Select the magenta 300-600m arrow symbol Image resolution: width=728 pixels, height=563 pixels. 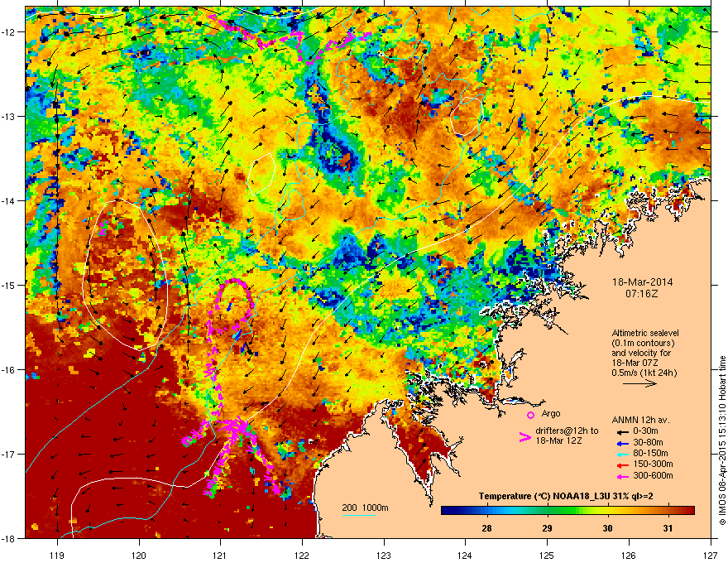pyautogui.click(x=624, y=476)
